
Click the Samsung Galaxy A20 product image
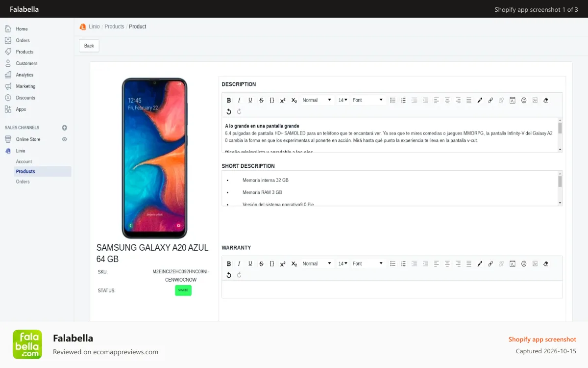click(x=154, y=158)
